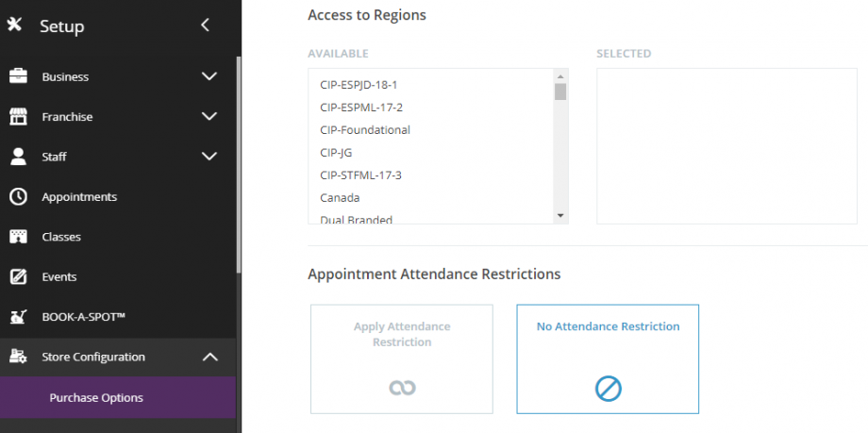Expand the Franchise menu chevron
Screen dimensions: 868x433
pos(209,116)
